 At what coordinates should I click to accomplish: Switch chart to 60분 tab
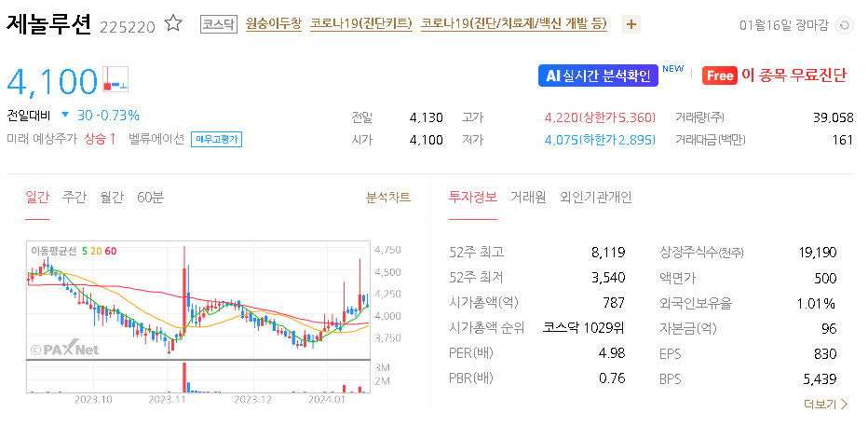(151, 197)
